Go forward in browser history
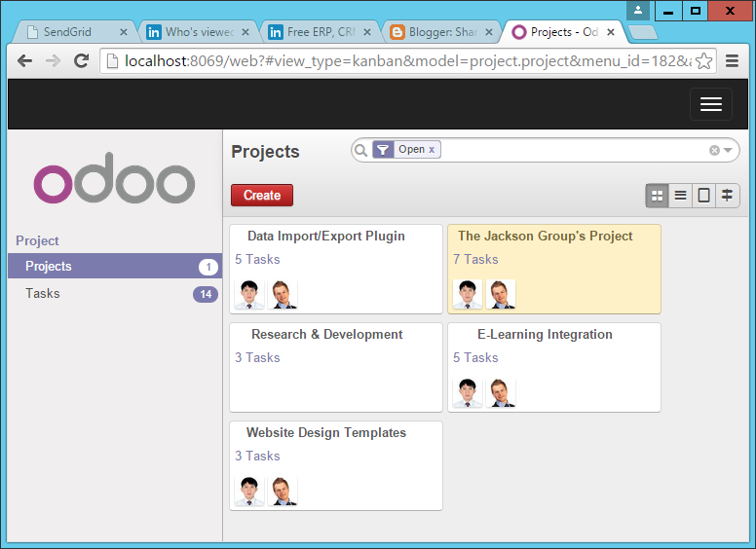 [53, 60]
